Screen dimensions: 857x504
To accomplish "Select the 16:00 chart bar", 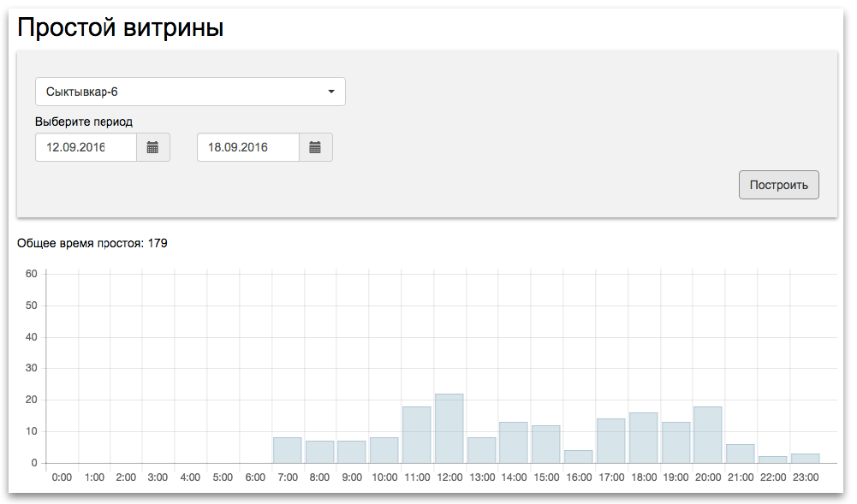I will (578, 456).
